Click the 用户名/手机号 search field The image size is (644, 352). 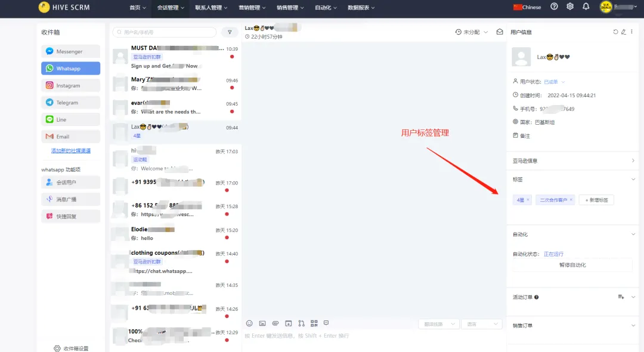(165, 32)
